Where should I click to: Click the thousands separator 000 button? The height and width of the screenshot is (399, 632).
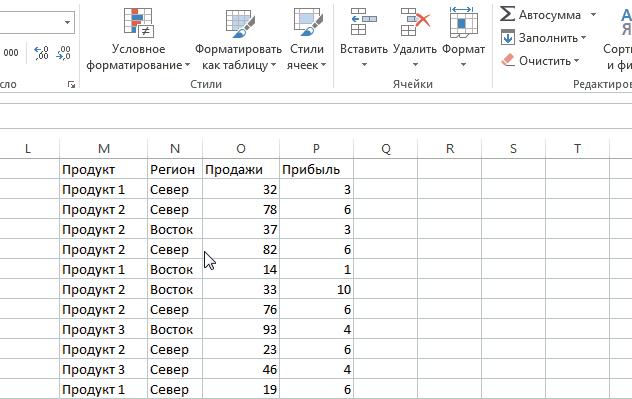[x=11, y=53]
